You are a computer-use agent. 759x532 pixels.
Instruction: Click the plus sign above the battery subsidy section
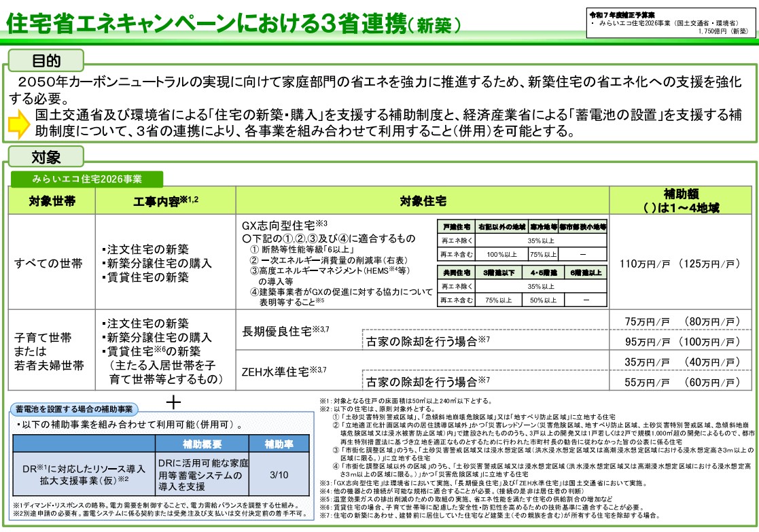(x=173, y=403)
